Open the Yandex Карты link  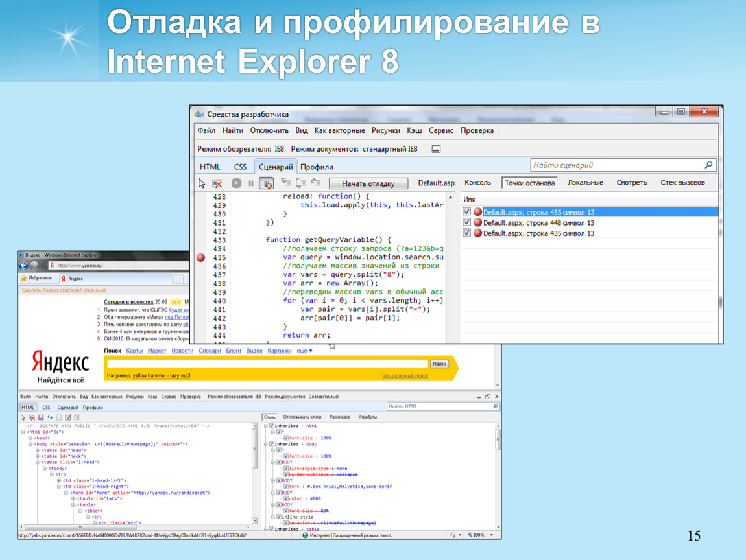point(134,351)
